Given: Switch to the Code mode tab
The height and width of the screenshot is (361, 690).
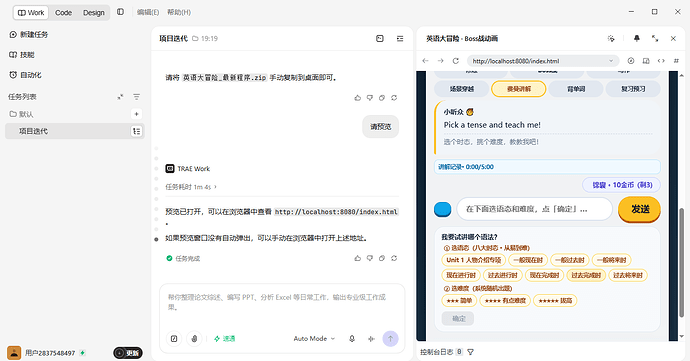Looking at the screenshot, I should (x=63, y=12).
